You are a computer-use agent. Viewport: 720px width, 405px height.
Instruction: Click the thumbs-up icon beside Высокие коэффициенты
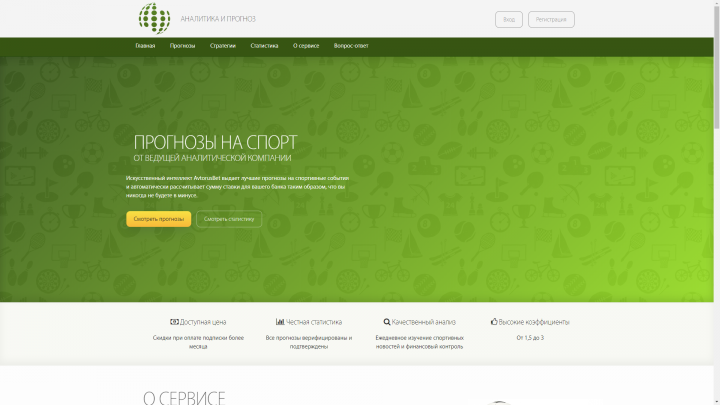494,321
